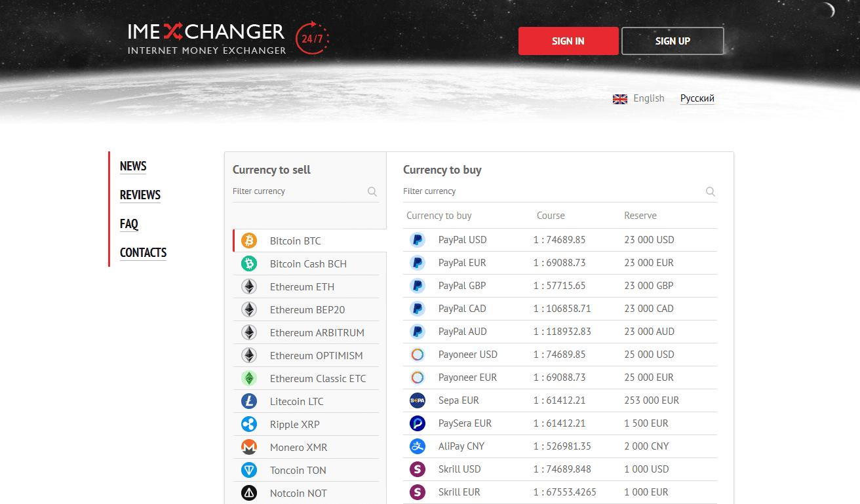Viewport: 860px width, 504px height.
Task: Select the Monero XMR icon
Action: point(249,447)
